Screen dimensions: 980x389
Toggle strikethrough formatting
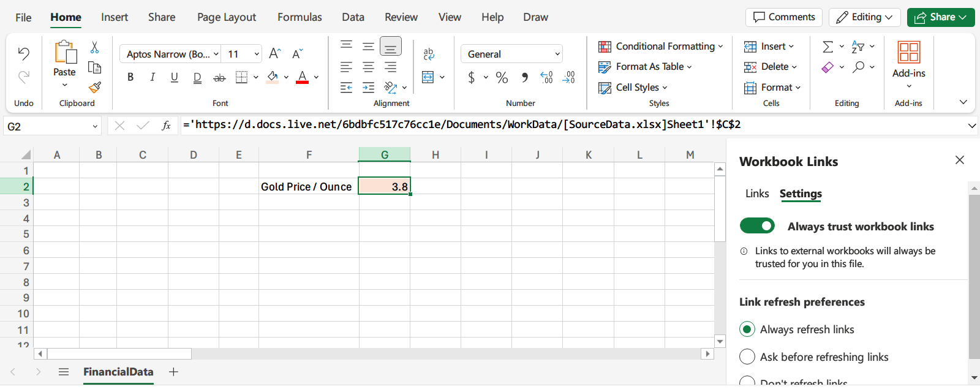point(219,77)
